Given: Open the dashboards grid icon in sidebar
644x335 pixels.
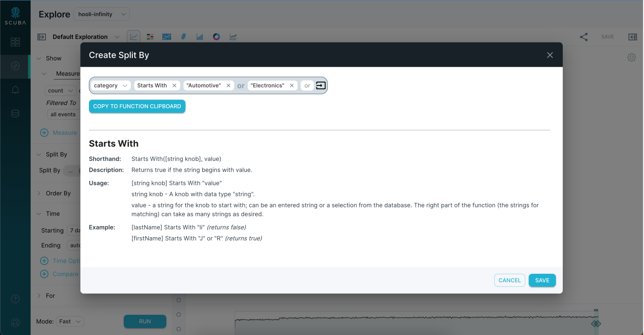Looking at the screenshot, I should tap(15, 42).
